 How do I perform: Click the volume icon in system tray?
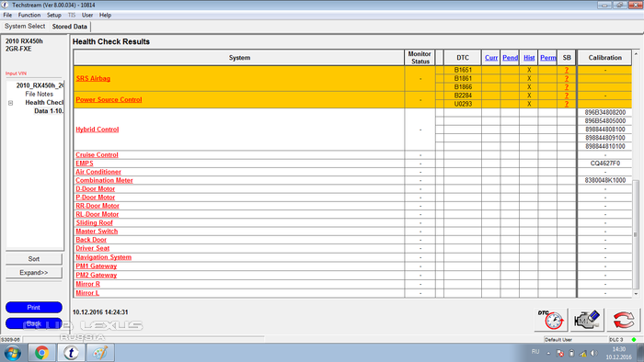(593, 353)
